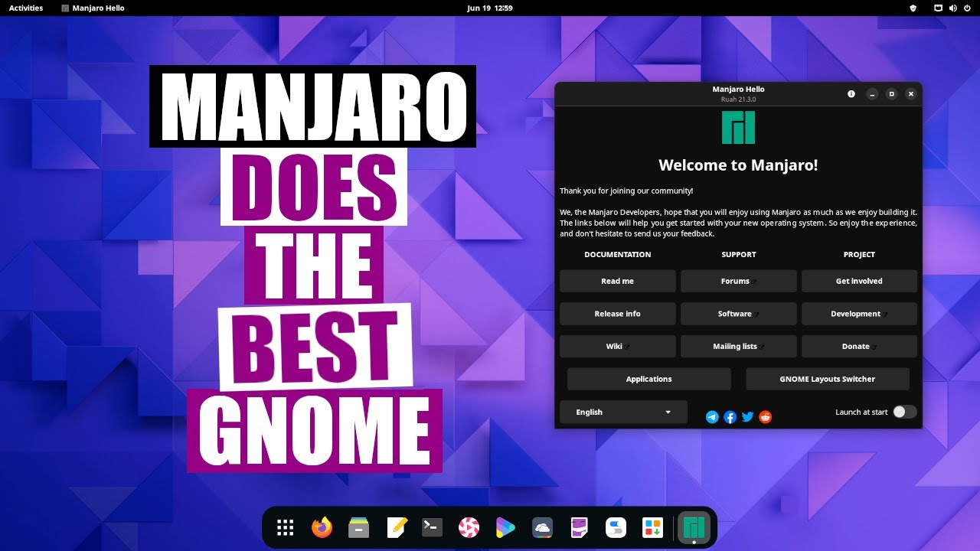980x551 pixels.
Task: Open the Jun 19 12:59 clock menu
Action: 490,8
